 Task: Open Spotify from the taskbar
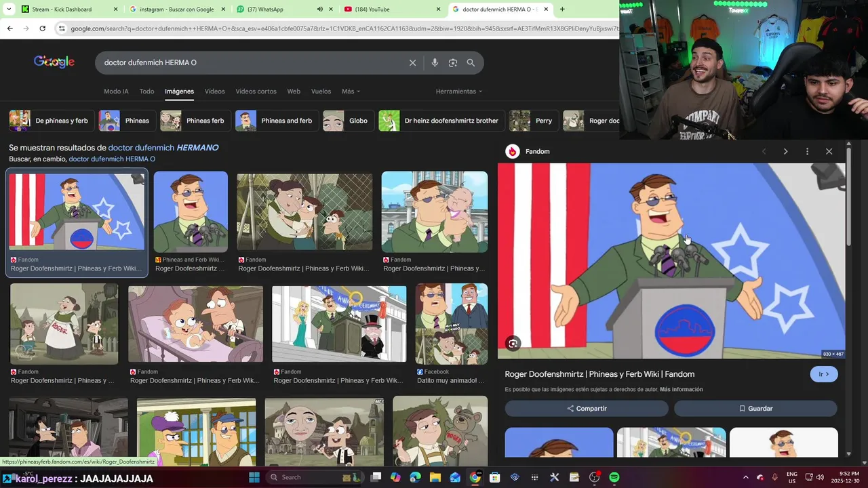[x=614, y=477]
